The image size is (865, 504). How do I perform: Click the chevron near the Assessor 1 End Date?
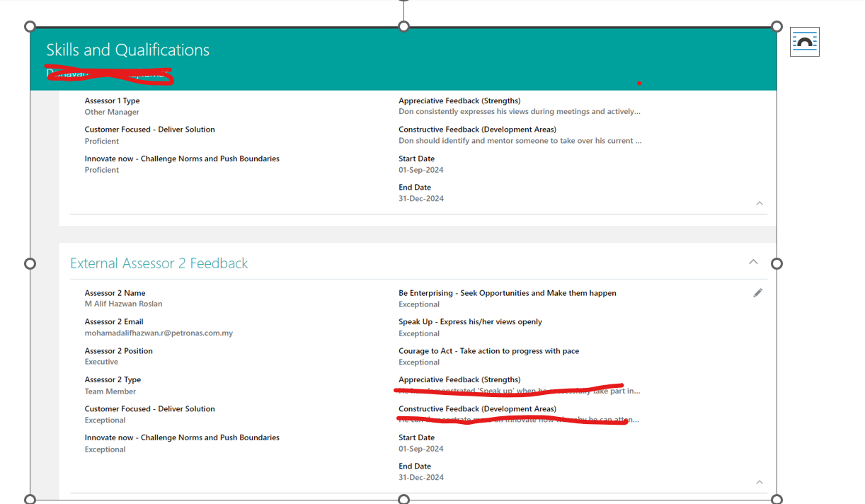759,203
